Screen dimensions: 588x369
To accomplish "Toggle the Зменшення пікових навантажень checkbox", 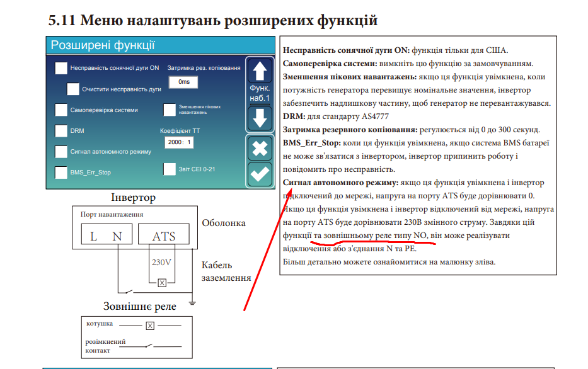I will (169, 110).
